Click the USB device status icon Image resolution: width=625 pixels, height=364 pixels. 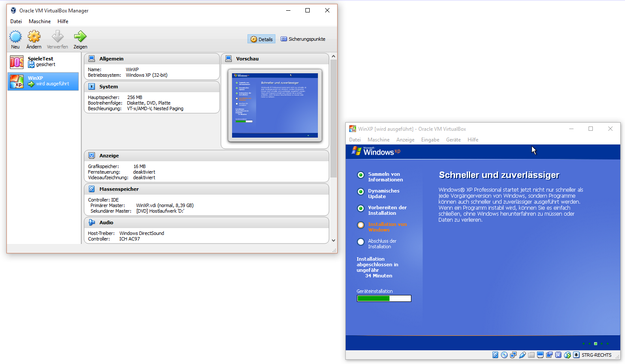pyautogui.click(x=522, y=355)
